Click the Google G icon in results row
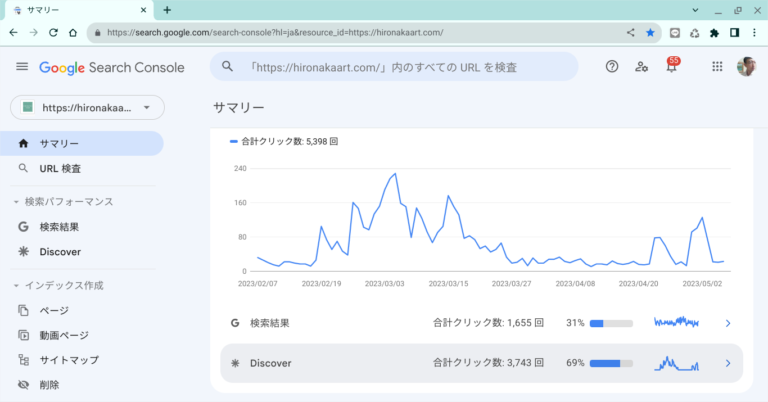Screen dimensions: 768x402 pyautogui.click(x=235, y=323)
